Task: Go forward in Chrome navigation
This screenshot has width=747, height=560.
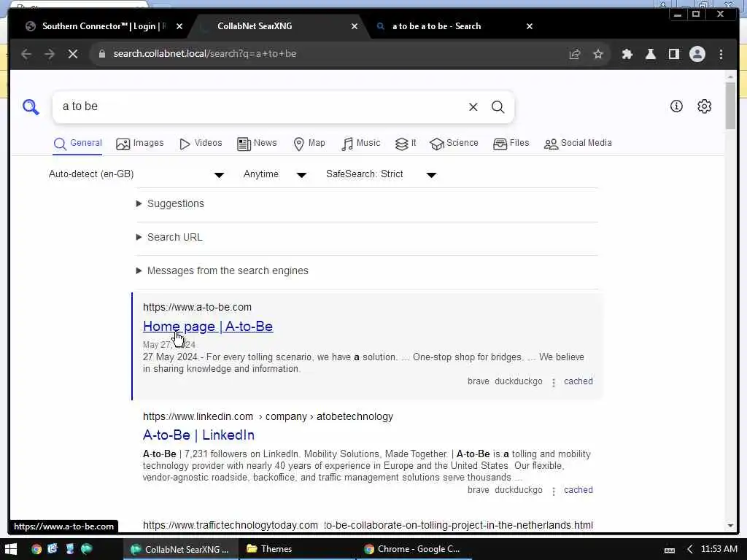Action: point(50,54)
